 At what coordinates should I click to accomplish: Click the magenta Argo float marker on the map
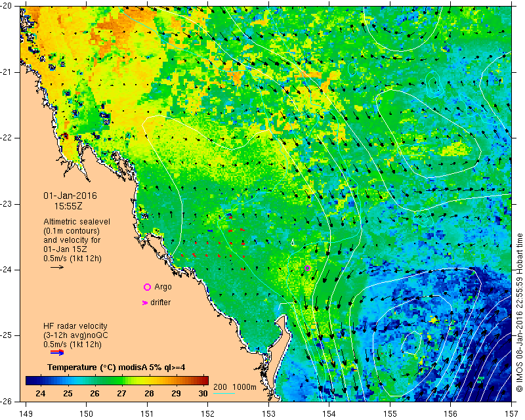pyautogui.click(x=307, y=268)
